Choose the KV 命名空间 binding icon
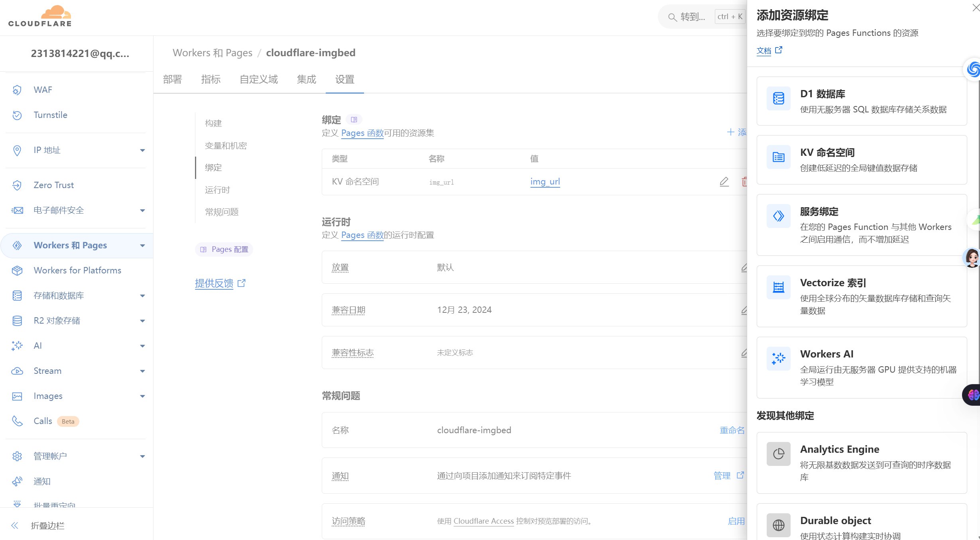Screen dimensions: 980x540 coord(778,157)
